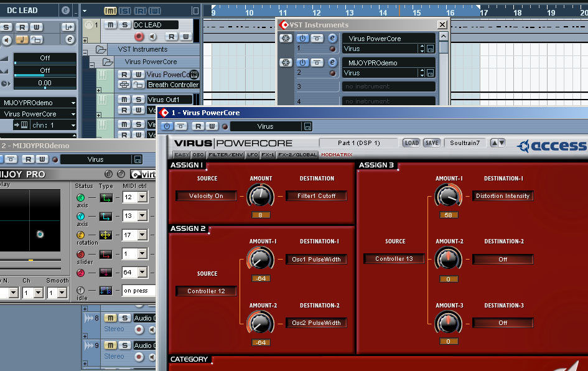Click Assign 2 Amount-2 knob
588x371 pixels.
[260, 322]
